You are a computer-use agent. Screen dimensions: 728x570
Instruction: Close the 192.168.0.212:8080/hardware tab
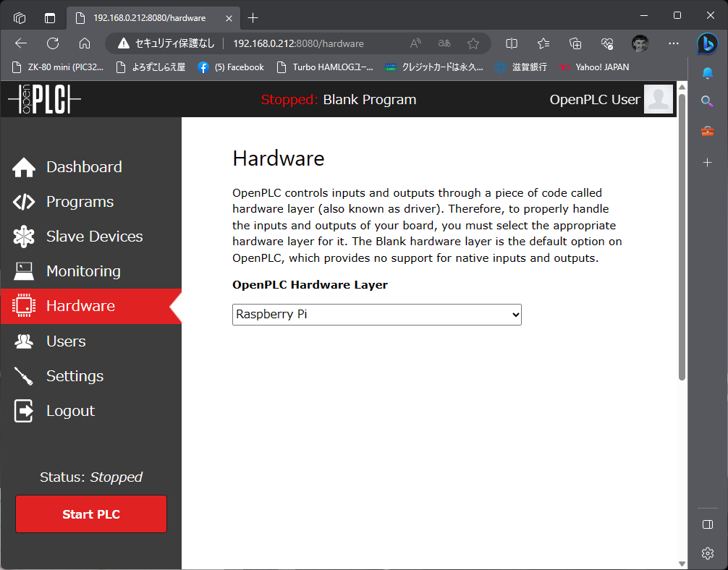229,19
